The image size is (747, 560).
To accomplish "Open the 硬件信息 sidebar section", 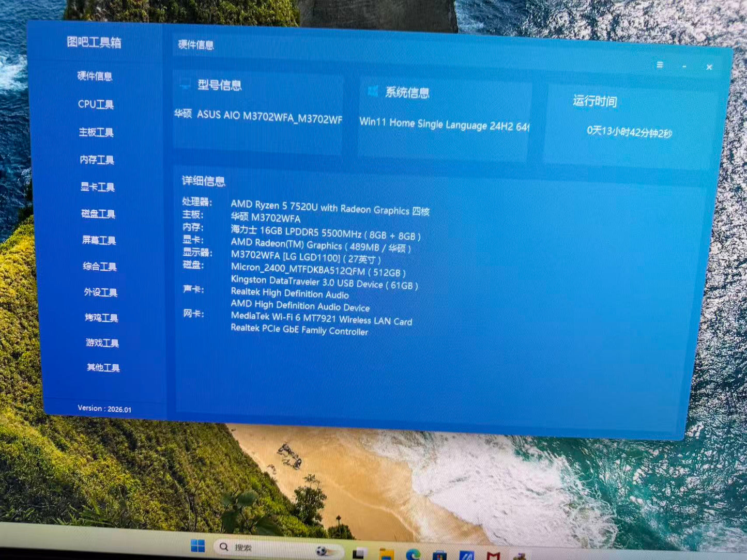I will click(x=95, y=76).
